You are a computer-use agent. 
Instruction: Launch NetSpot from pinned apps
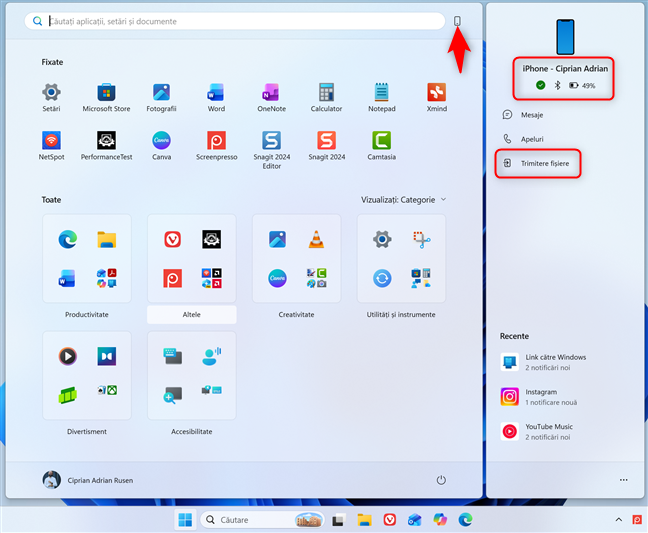[51, 146]
